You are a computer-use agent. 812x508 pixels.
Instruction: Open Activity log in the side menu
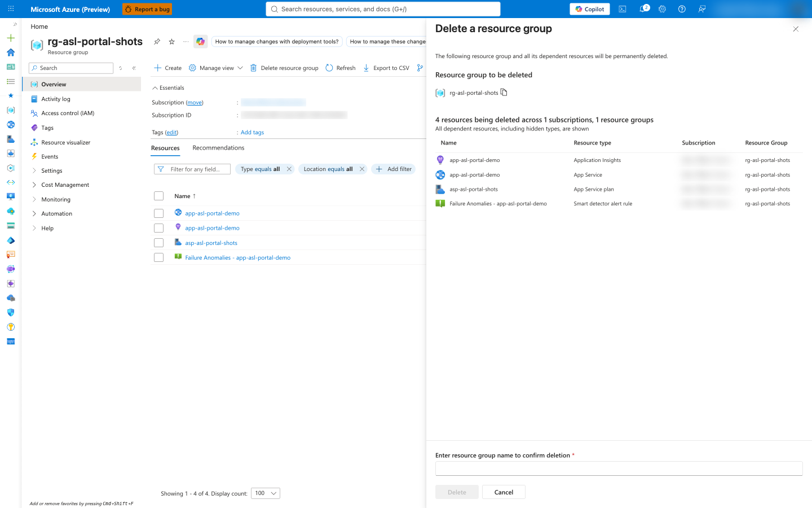56,99
